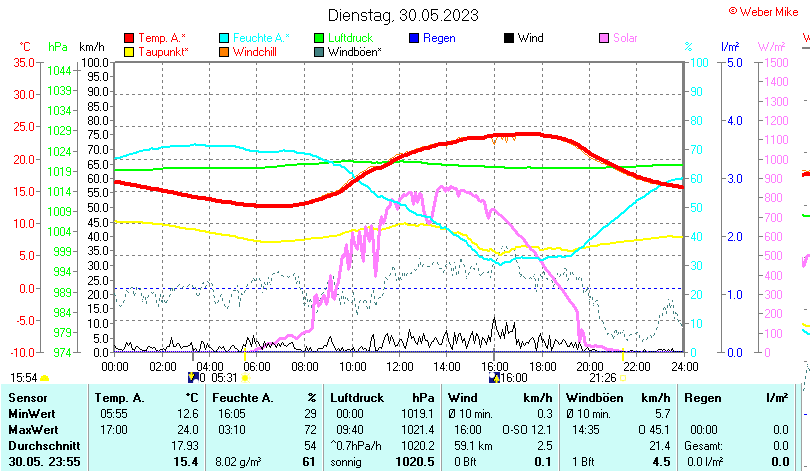Click the half-sun icon next to 15:54

click(44, 378)
